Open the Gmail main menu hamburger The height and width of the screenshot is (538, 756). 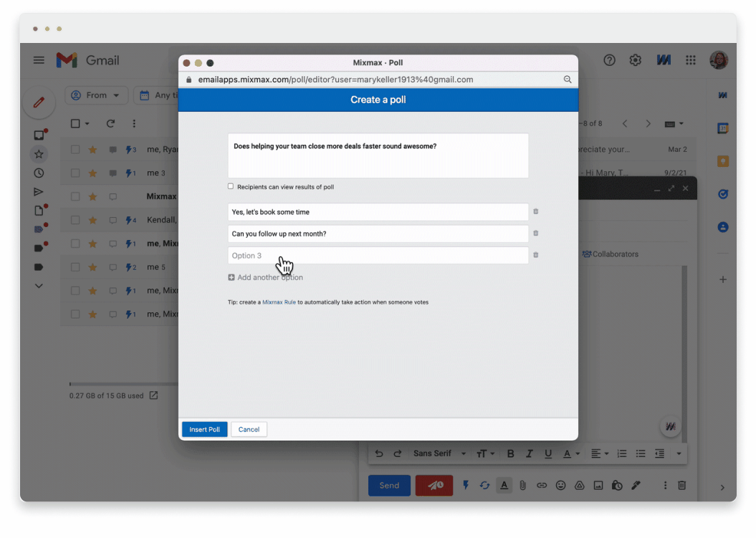(x=39, y=60)
